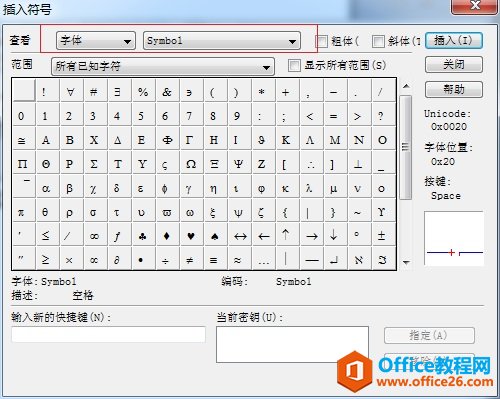Select the almost-equal (≈) symbol

240,259
